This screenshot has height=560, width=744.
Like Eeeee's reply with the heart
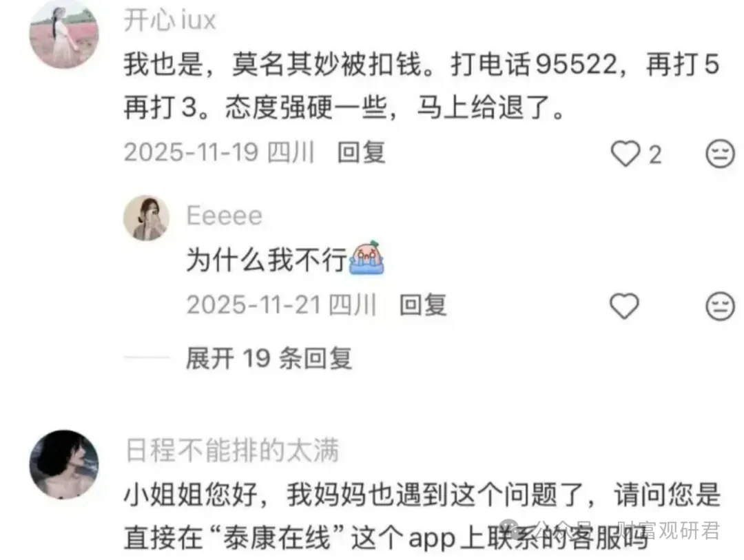pos(624,306)
